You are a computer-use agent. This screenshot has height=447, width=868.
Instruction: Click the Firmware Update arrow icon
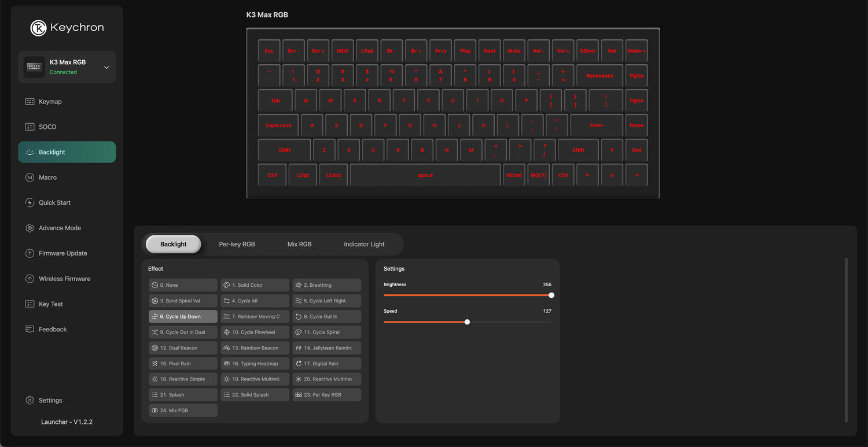point(30,253)
